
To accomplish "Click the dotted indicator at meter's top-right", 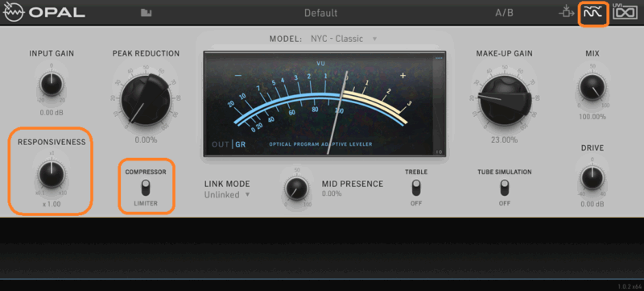I will click(x=439, y=58).
